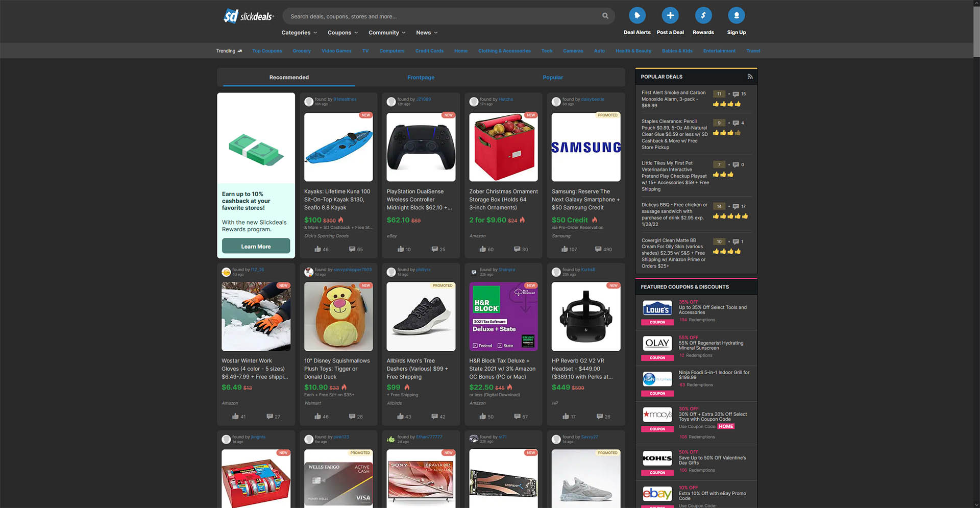Open Covergirl Clean Matte BB Cream deal

click(x=674, y=253)
